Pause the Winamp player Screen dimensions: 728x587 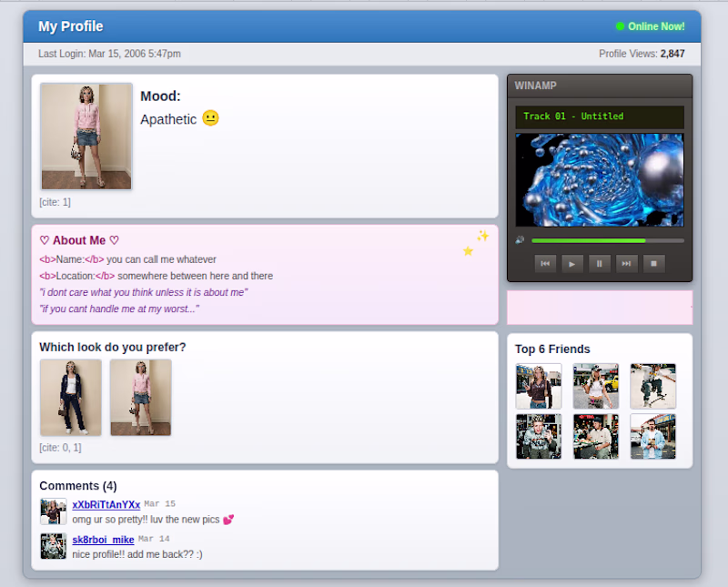[600, 264]
